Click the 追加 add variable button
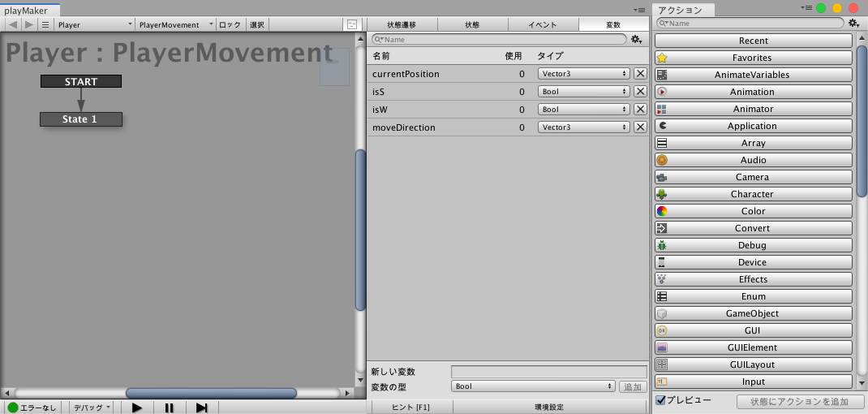Viewport: 868px width, 414px height. pos(633,387)
